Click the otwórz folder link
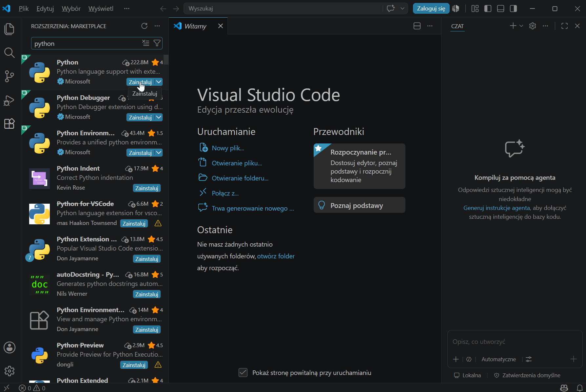The height and width of the screenshot is (392, 586). pos(276,256)
